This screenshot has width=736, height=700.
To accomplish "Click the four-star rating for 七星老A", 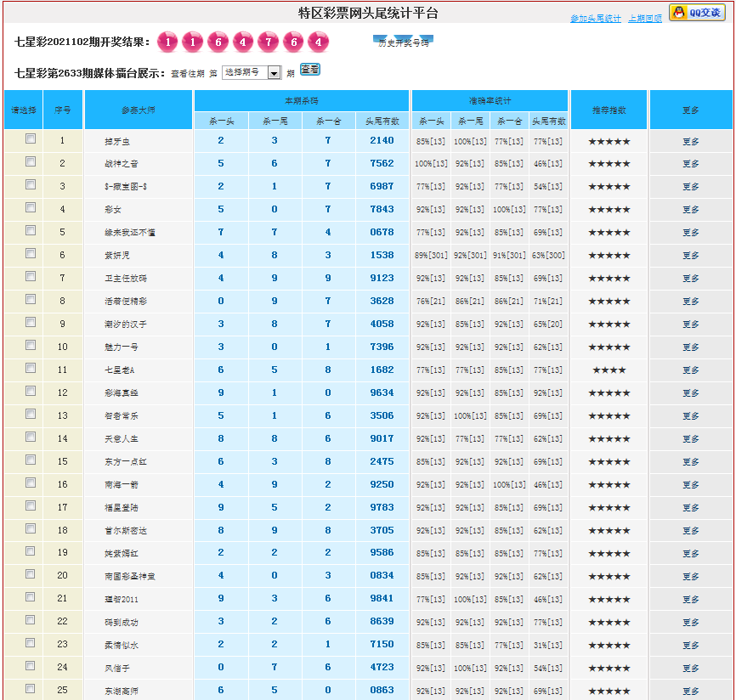I will [609, 370].
